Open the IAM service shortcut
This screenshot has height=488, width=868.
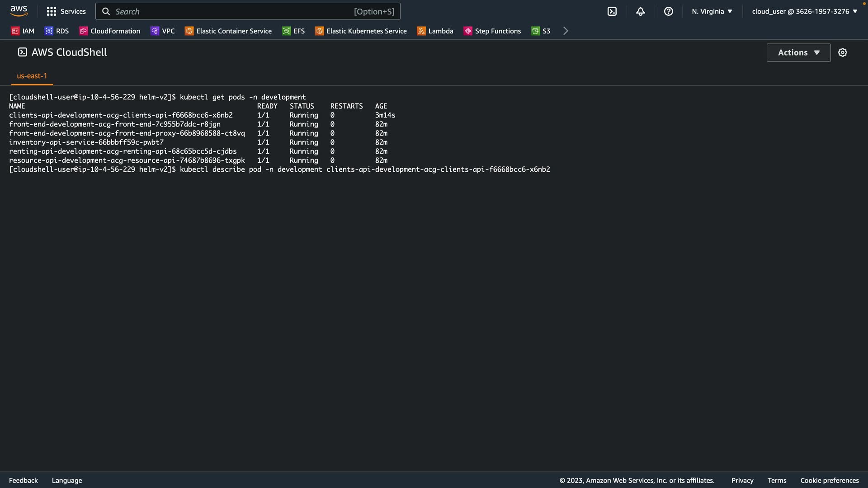point(23,31)
